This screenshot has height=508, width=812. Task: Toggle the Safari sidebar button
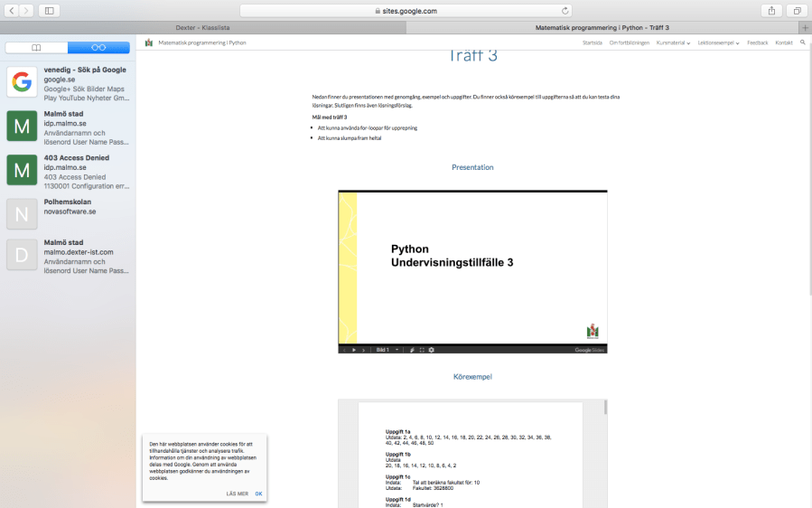click(48, 11)
